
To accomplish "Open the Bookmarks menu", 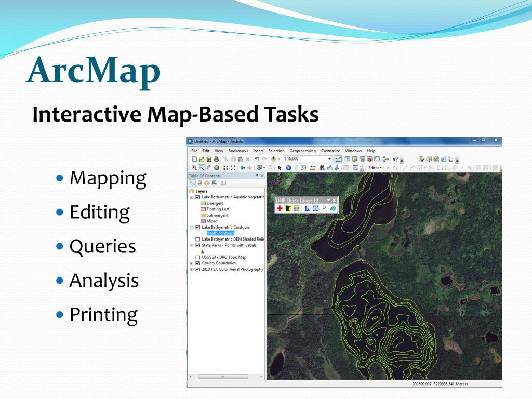I will tap(238, 151).
